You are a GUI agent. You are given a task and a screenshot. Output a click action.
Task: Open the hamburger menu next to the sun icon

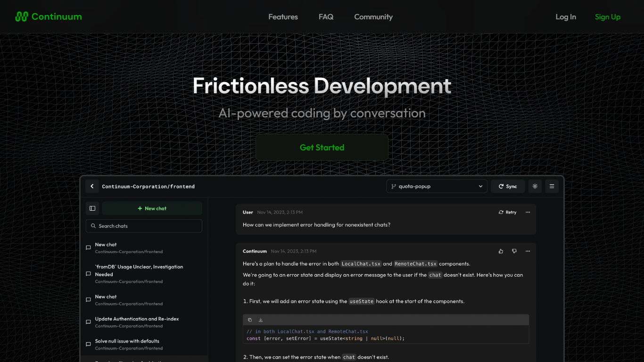[552, 186]
